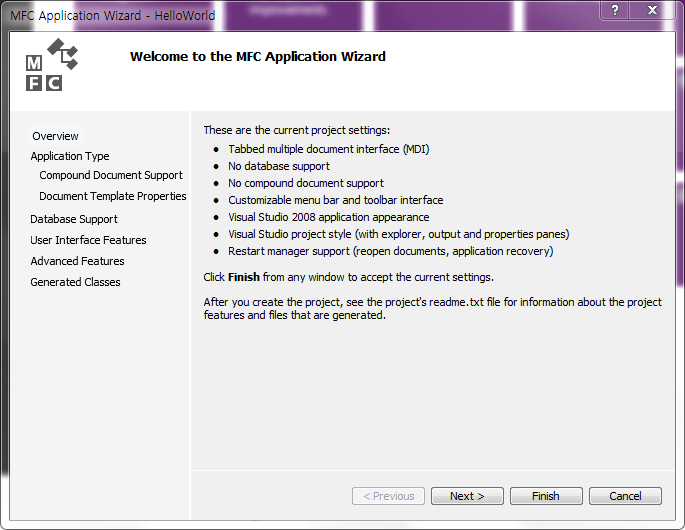Click the MFC logo icon
The height and width of the screenshot is (530, 685).
[52, 65]
